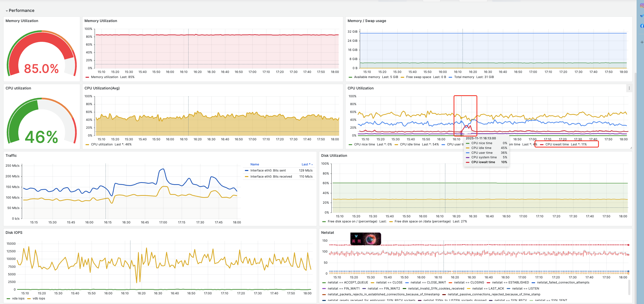The height and width of the screenshot is (304, 644).
Task: Toggle the netstat == ESTABLISHED legend series
Action: [510, 282]
